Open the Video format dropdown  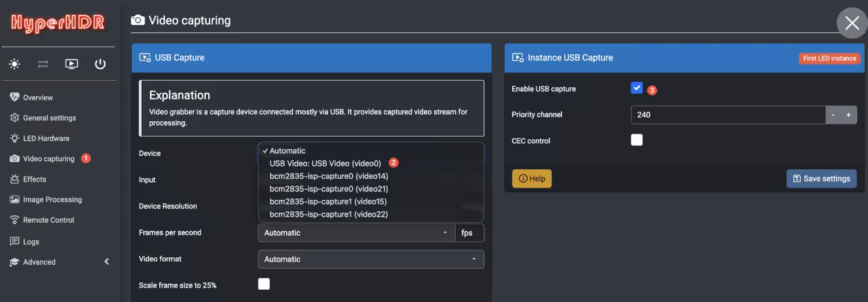tap(371, 259)
